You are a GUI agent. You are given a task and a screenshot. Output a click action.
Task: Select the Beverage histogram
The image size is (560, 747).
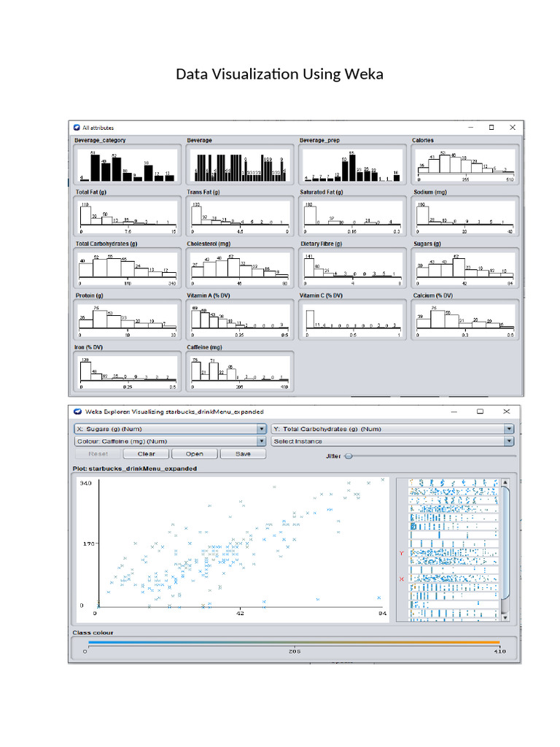click(239, 165)
